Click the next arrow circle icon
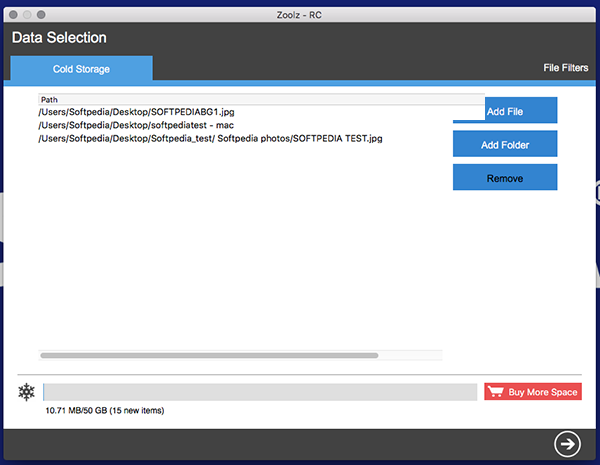The height and width of the screenshot is (465, 600). (567, 444)
